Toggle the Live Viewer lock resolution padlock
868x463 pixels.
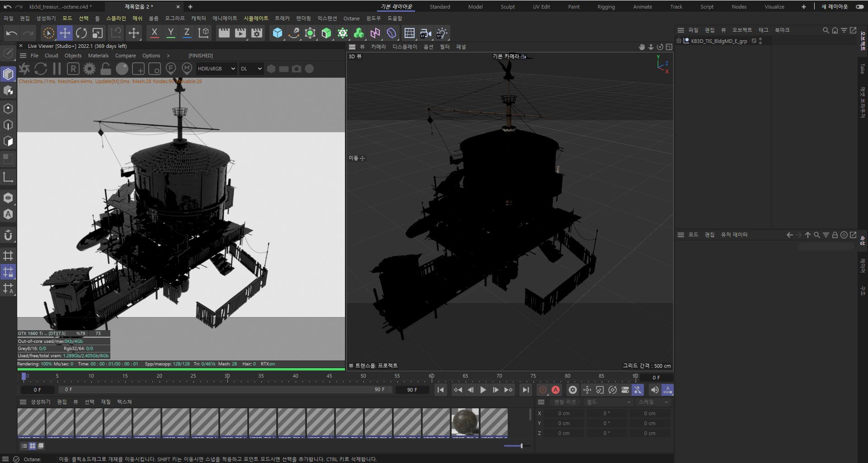106,69
